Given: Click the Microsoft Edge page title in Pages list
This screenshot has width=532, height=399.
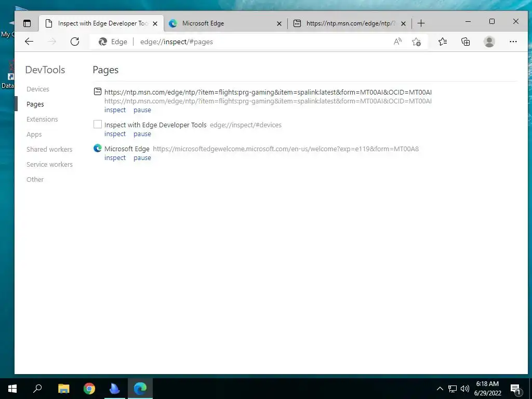Looking at the screenshot, I should click(127, 149).
